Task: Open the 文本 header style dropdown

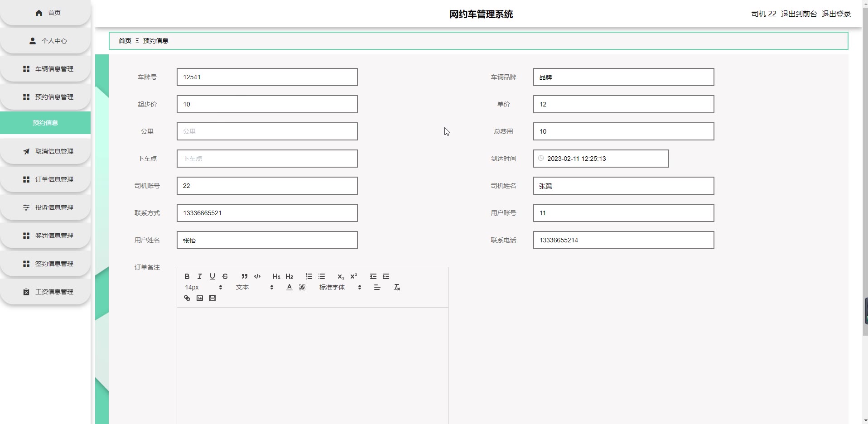Action: (x=255, y=287)
